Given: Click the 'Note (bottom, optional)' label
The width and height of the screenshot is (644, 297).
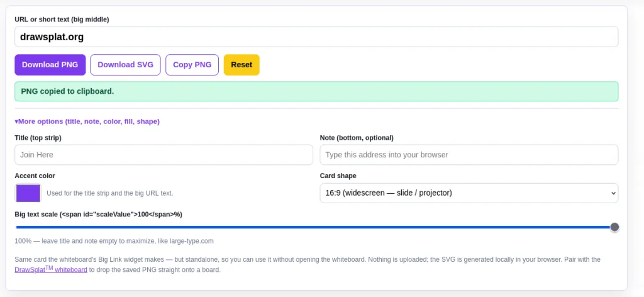Looking at the screenshot, I should click(357, 138).
